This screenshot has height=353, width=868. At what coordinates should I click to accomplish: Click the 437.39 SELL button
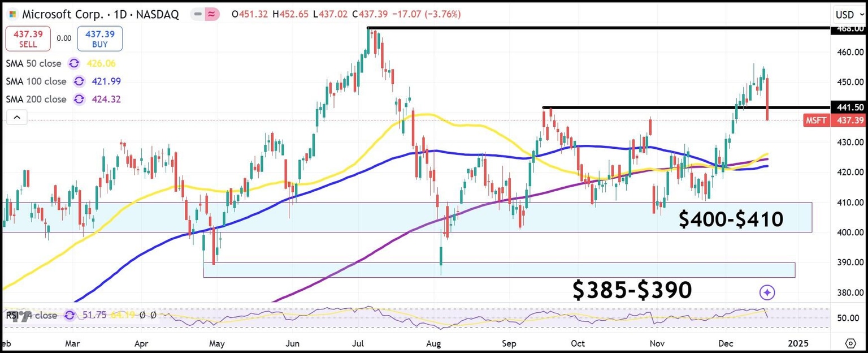coord(28,38)
